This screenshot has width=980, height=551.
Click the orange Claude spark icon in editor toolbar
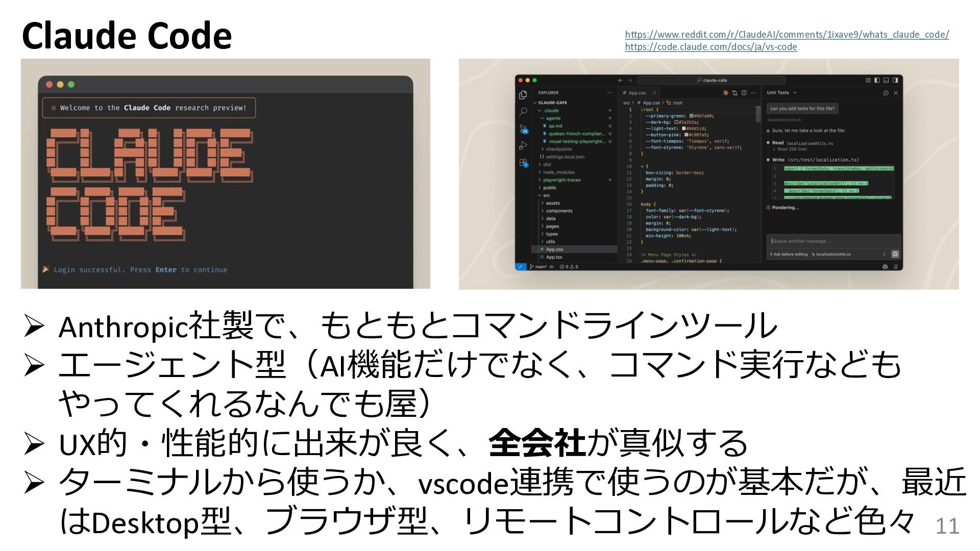(725, 93)
